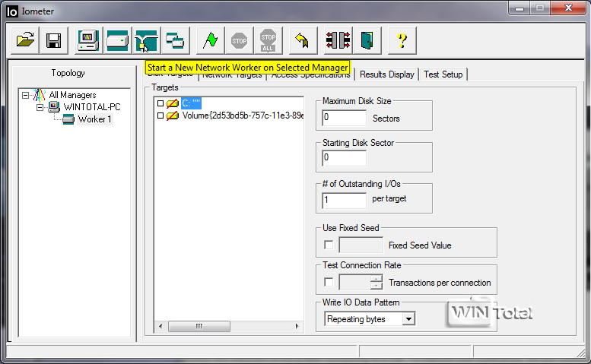Save test configuration floppy disk icon

(53, 40)
